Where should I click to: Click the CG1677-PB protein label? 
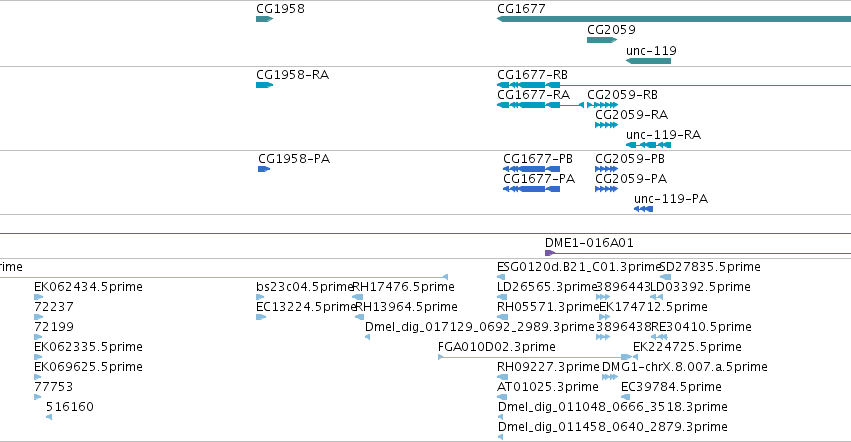[538, 159]
